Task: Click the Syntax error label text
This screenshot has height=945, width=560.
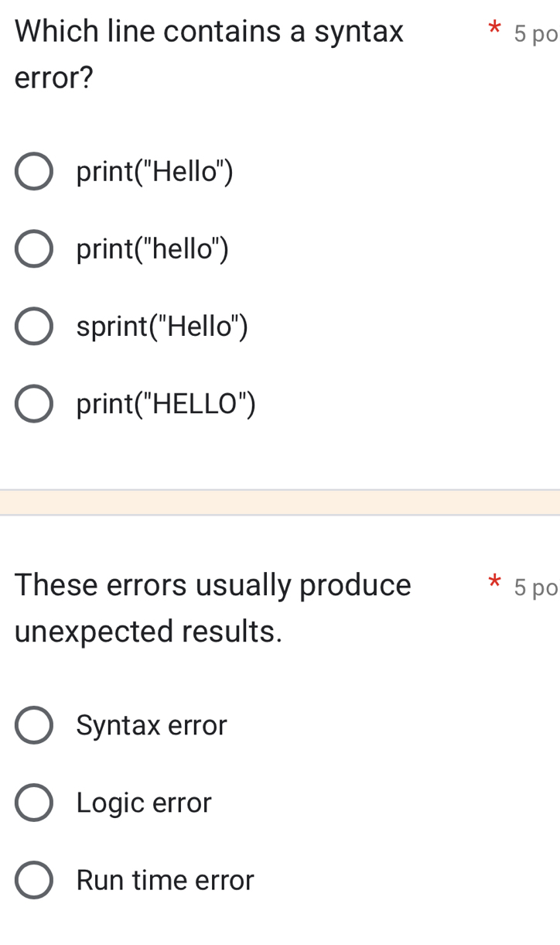Action: 151,725
